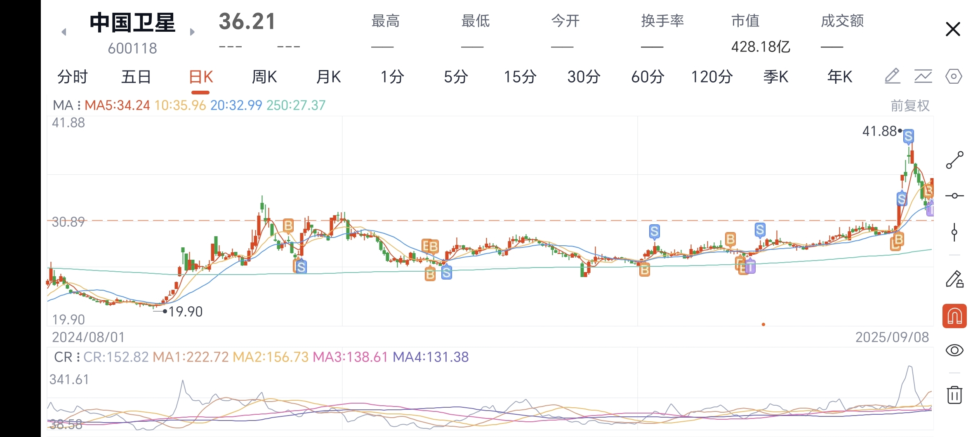Tap the MA4:131.38 value
This screenshot has height=437, width=980.
(431, 357)
